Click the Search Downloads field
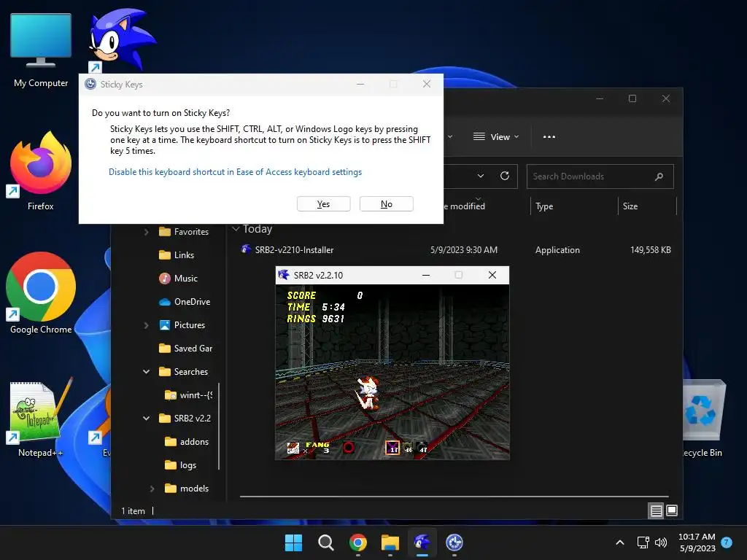Screen dimensions: 747x560 pos(600,176)
